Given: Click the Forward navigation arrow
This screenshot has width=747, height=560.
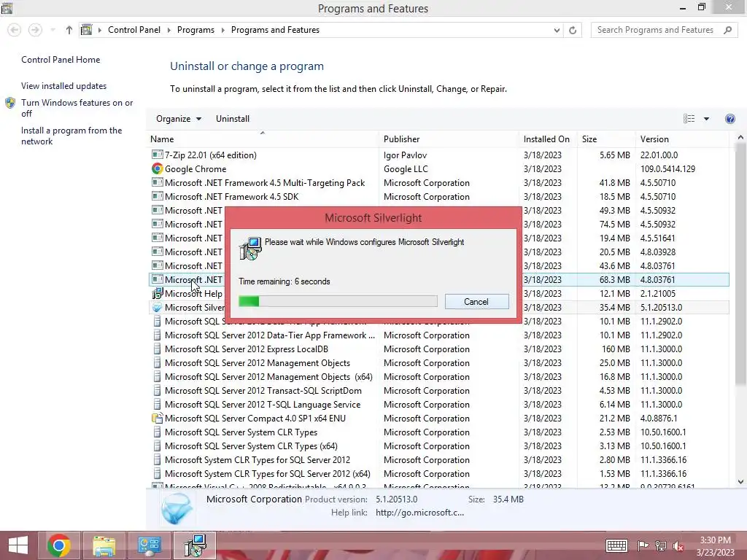Looking at the screenshot, I should [35, 30].
